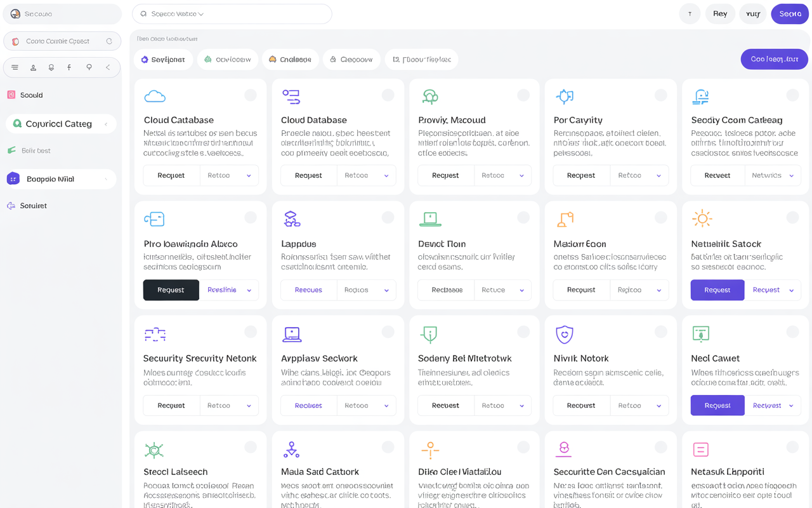Select the Sevtjonet filter tab
812x508 pixels.
point(163,59)
